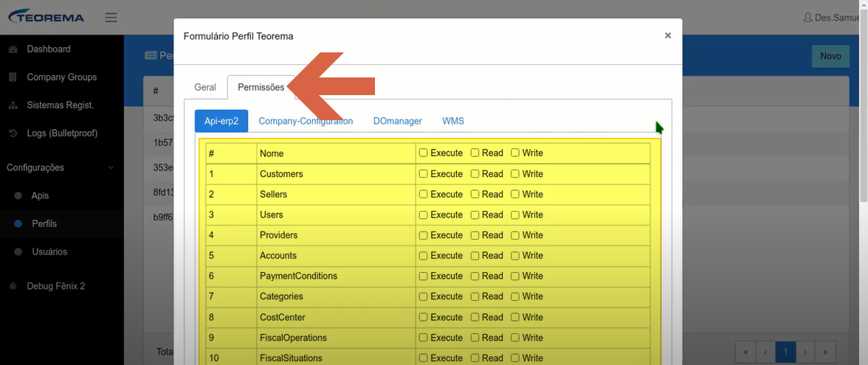
Task: Check header Execute checkbox for all rows
Action: click(x=424, y=153)
